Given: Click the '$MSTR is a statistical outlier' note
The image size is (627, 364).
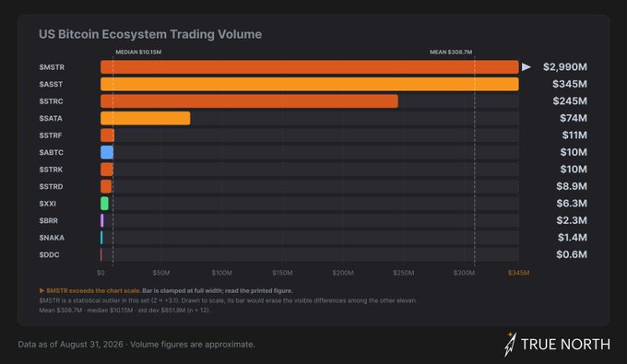Looking at the screenshot, I should [228, 300].
